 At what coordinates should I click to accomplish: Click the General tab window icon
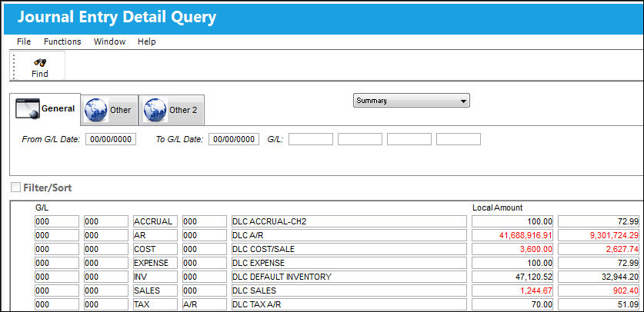click(x=28, y=108)
